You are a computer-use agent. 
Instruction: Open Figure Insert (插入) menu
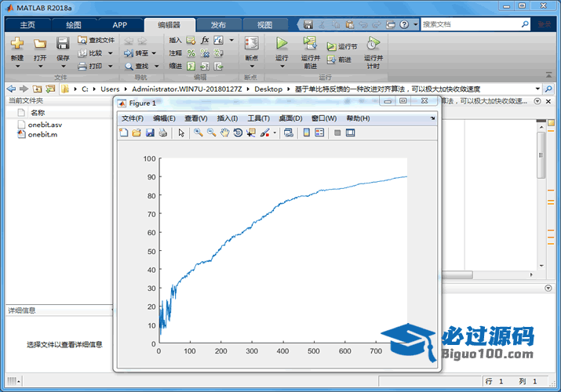tap(228, 118)
